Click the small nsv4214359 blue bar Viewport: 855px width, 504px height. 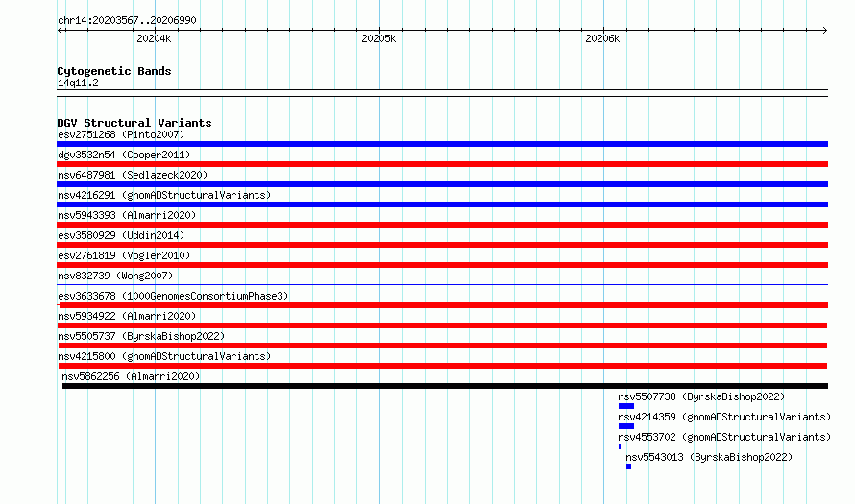(626, 426)
